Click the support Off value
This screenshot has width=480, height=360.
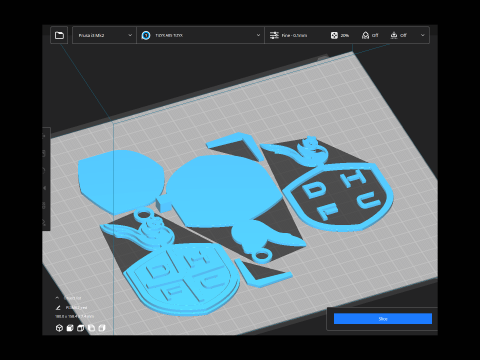(375, 35)
